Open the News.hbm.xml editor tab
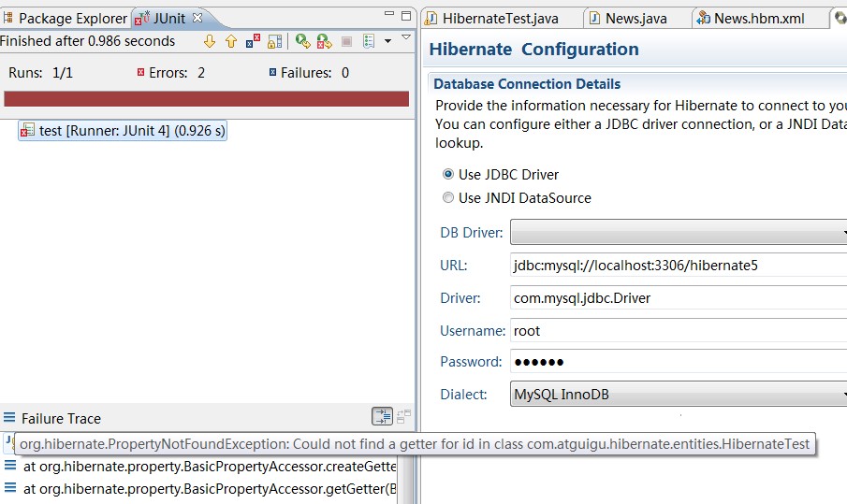Screen dimensions: 847x504 [x=759, y=19]
